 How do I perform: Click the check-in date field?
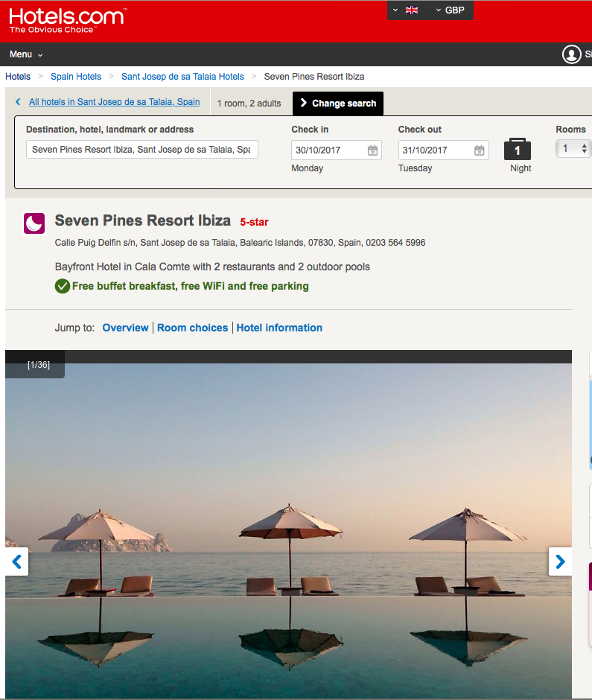pyautogui.click(x=328, y=150)
